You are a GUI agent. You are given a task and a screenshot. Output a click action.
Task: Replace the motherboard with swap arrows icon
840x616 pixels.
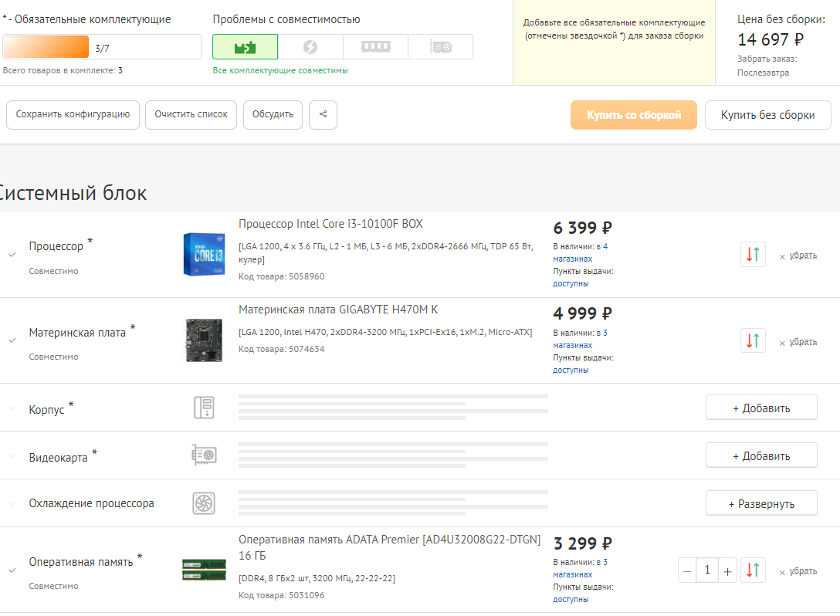753,340
